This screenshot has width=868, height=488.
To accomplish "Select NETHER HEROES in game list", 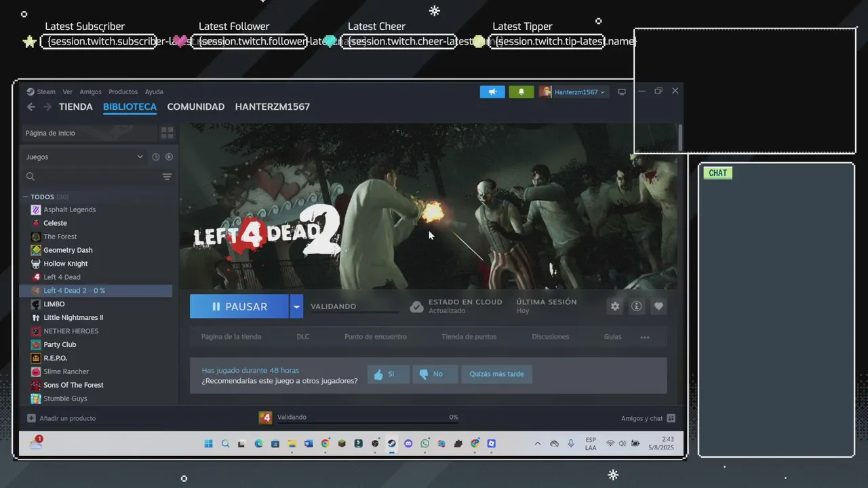I will (96, 331).
